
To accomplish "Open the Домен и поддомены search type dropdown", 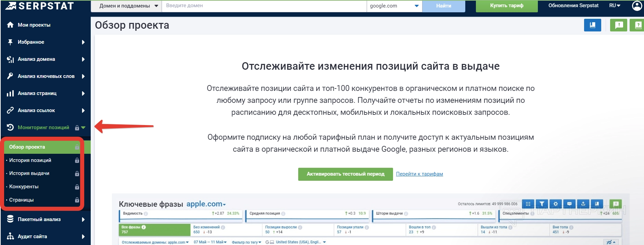I will [x=126, y=6].
